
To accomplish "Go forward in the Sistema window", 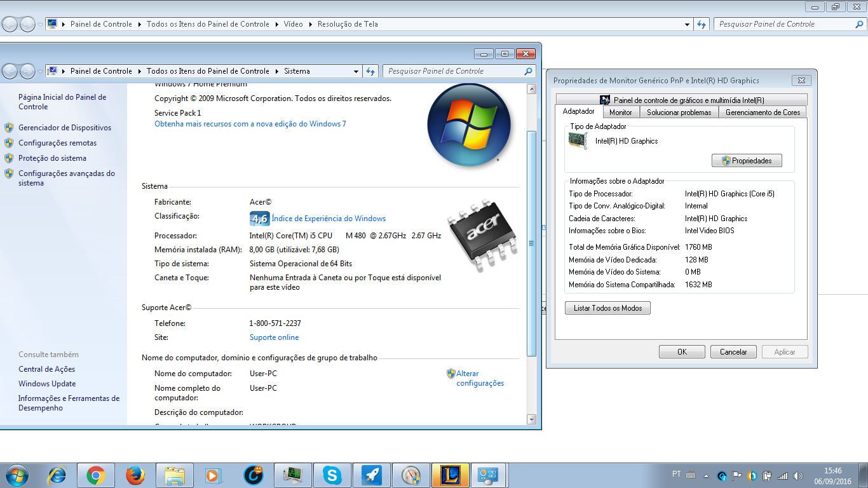I will point(27,71).
